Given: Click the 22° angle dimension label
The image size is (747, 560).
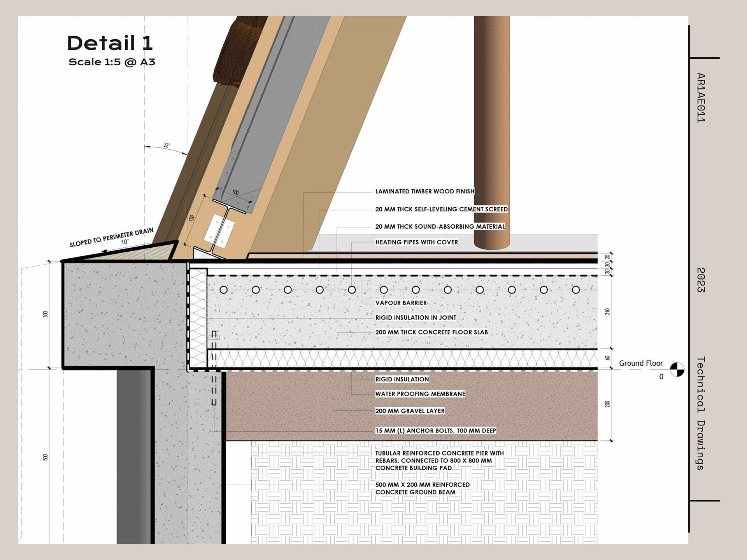Looking at the screenshot, I should (x=167, y=145).
